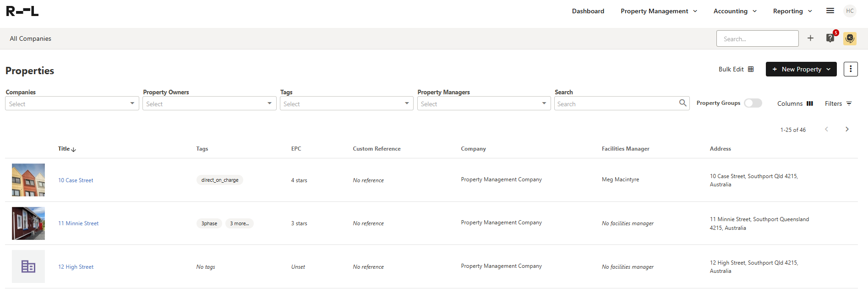
Task: Click the HC user avatar
Action: coord(850,11)
